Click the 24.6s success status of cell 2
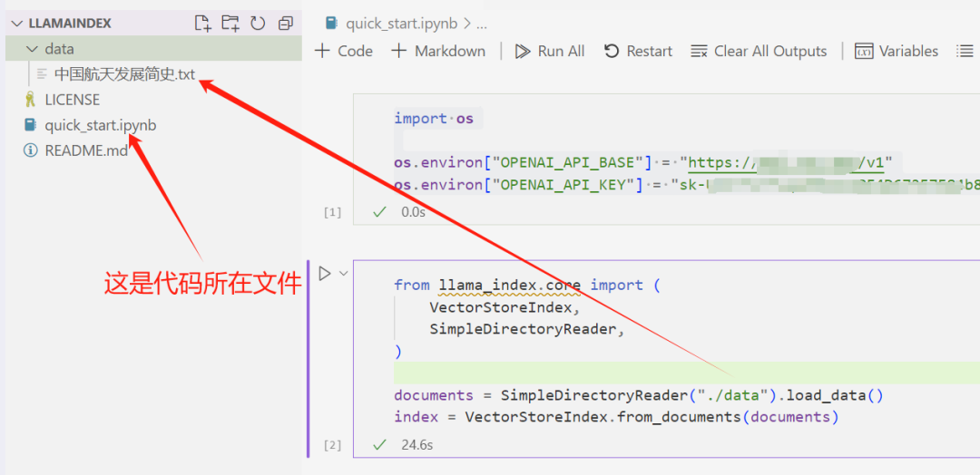This screenshot has height=475, width=980. tap(403, 444)
